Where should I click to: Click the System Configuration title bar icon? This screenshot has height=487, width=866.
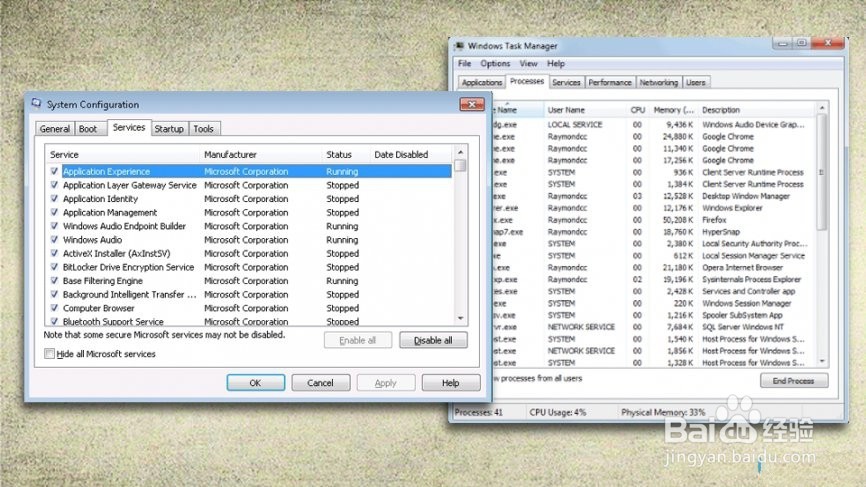pos(36,104)
